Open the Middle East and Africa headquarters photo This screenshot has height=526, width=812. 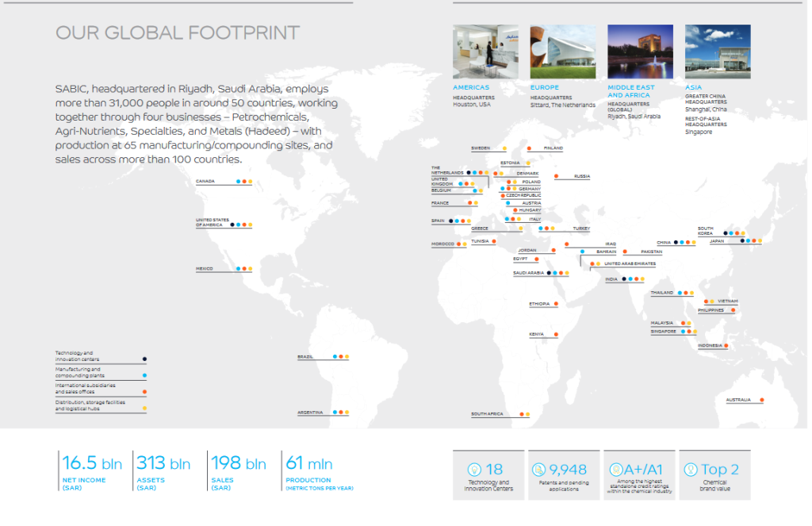(x=640, y=52)
